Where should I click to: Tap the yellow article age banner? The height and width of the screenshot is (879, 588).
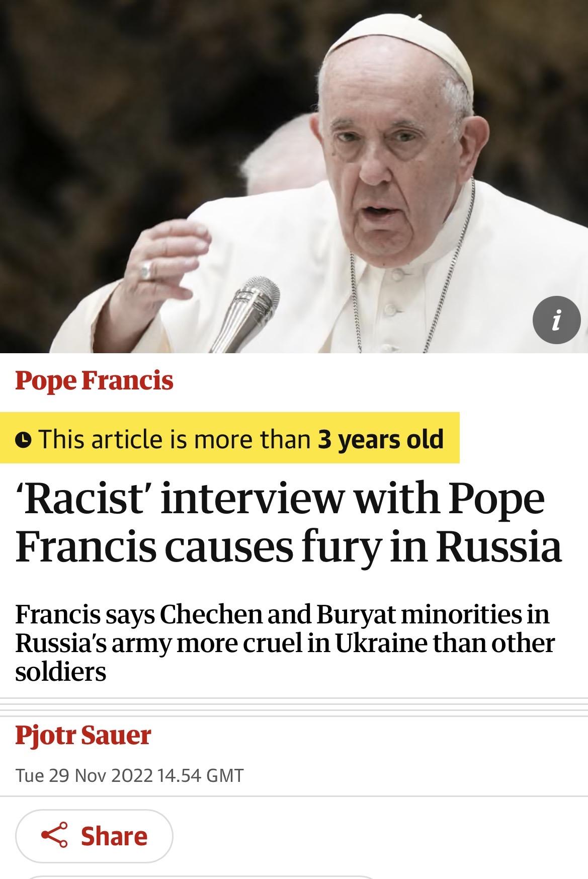(x=230, y=438)
